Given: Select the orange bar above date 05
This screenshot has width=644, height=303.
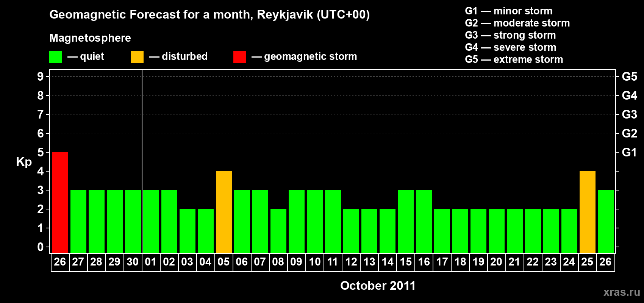Looking at the screenshot, I should pyautogui.click(x=224, y=212).
